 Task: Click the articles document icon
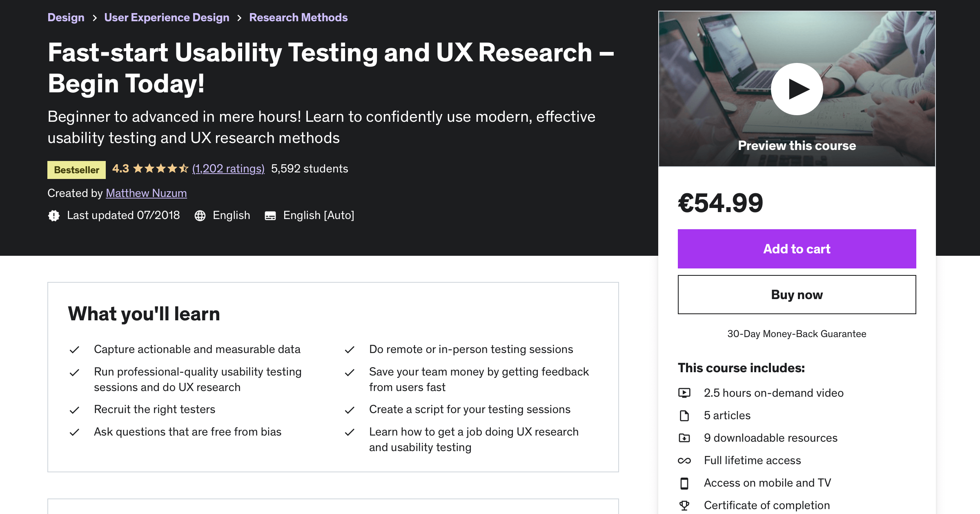click(x=684, y=416)
